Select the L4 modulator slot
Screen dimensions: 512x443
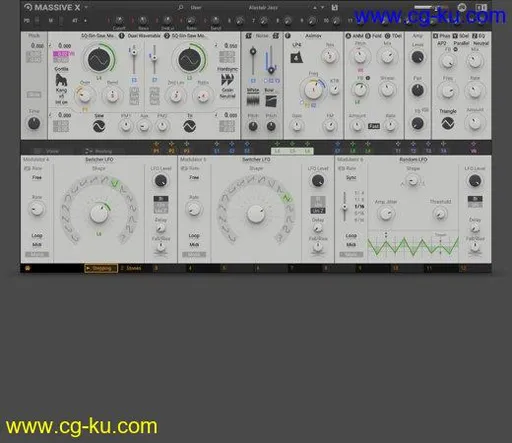(x=277, y=151)
